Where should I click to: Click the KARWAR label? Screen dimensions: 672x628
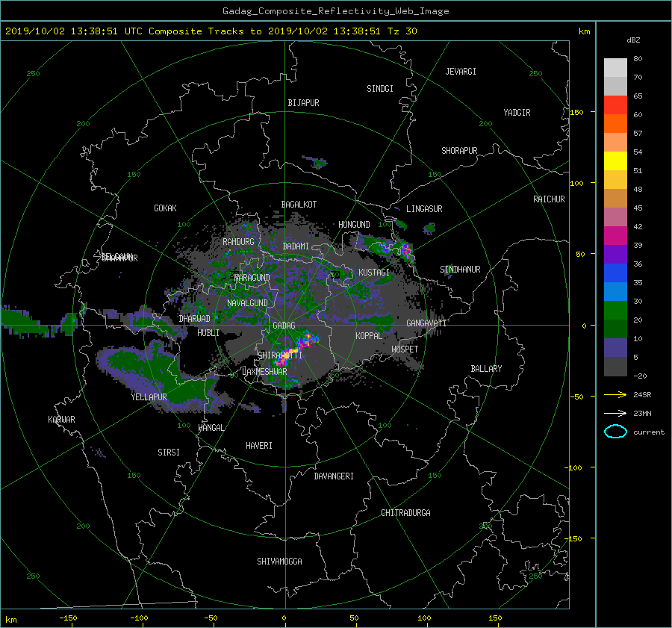pyautogui.click(x=61, y=420)
